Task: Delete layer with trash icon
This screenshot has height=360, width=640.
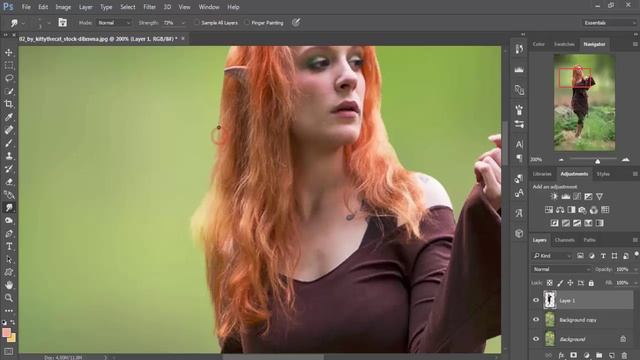Action: 624,356
